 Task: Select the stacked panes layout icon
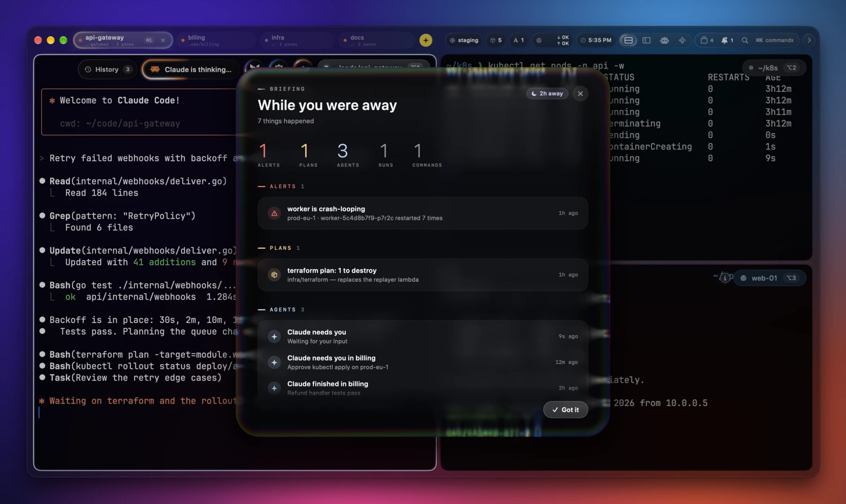[x=628, y=40]
